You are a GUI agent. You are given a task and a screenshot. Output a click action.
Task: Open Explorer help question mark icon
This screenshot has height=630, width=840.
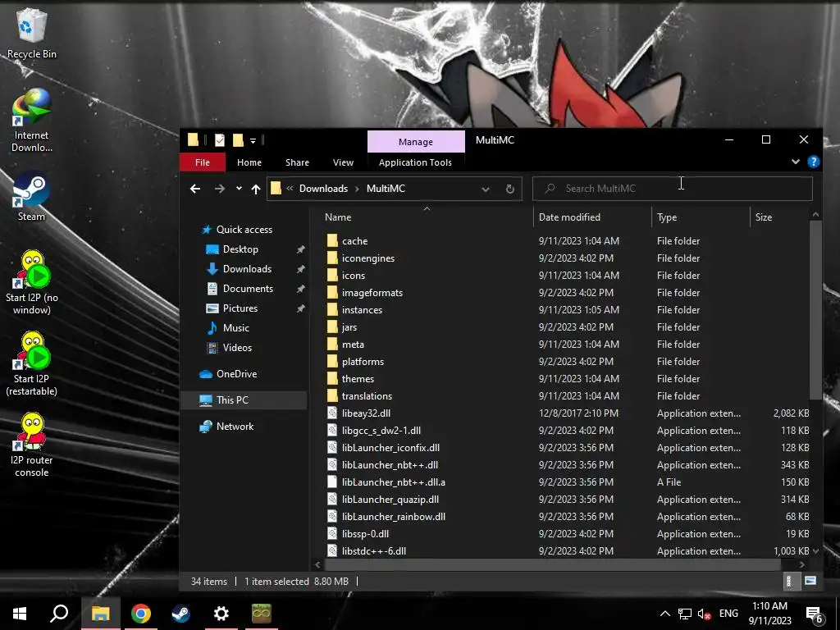[x=813, y=162]
